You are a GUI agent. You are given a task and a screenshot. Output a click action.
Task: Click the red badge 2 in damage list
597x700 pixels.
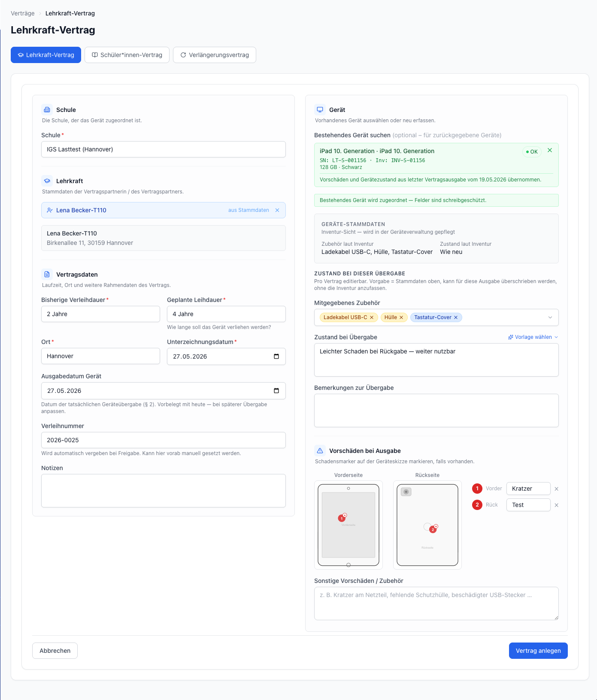(x=477, y=505)
